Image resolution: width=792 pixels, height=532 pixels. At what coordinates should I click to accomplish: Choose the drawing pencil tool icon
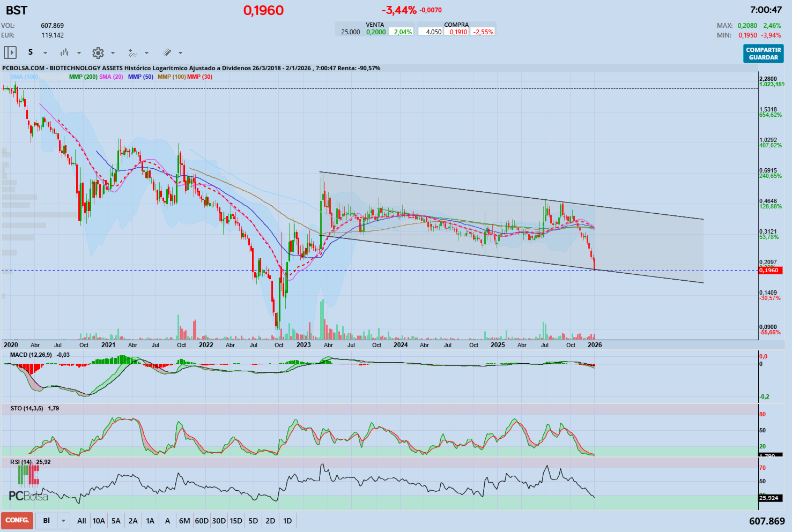[x=168, y=53]
